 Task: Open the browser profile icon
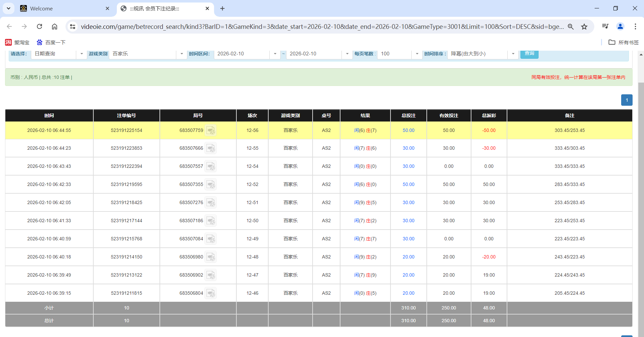click(620, 26)
